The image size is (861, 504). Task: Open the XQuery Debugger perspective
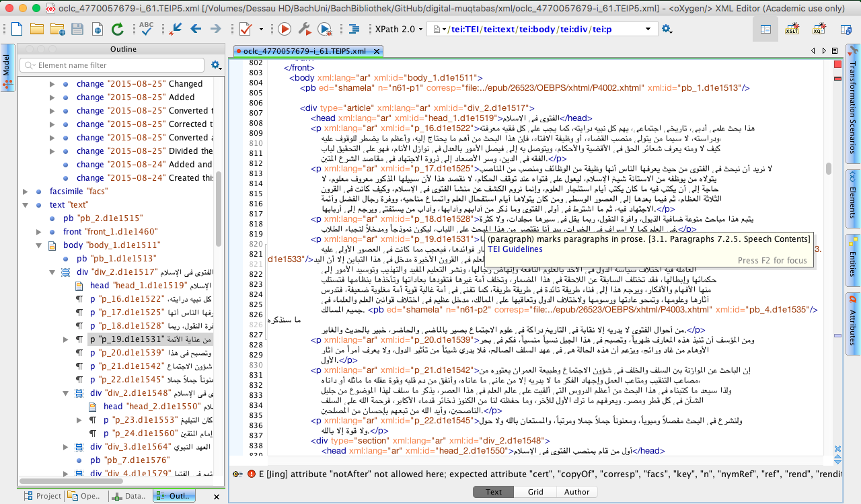point(819,29)
